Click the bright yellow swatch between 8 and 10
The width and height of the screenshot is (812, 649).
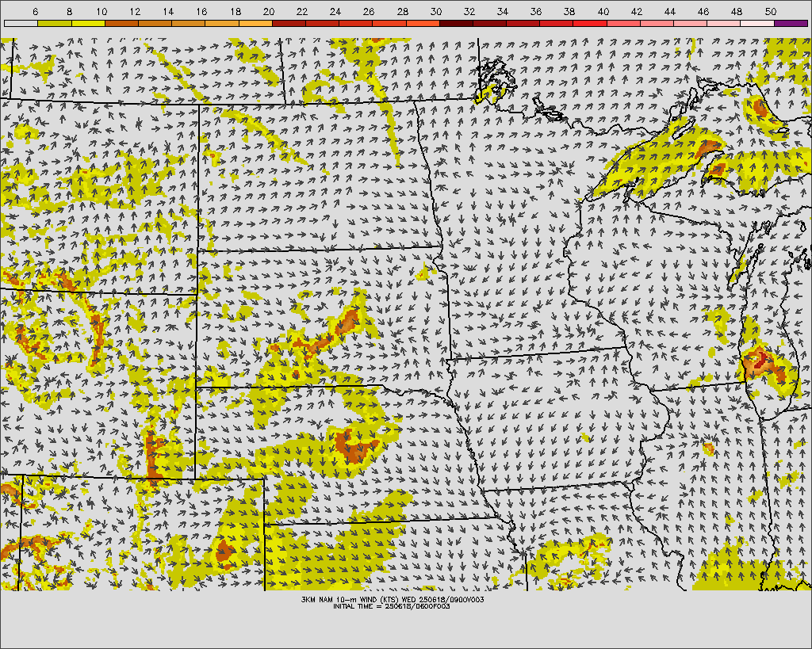coord(88,23)
